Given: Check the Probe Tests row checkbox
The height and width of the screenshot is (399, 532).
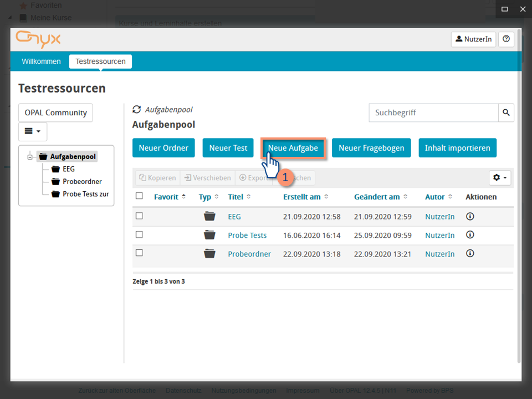Looking at the screenshot, I should pos(139,234).
